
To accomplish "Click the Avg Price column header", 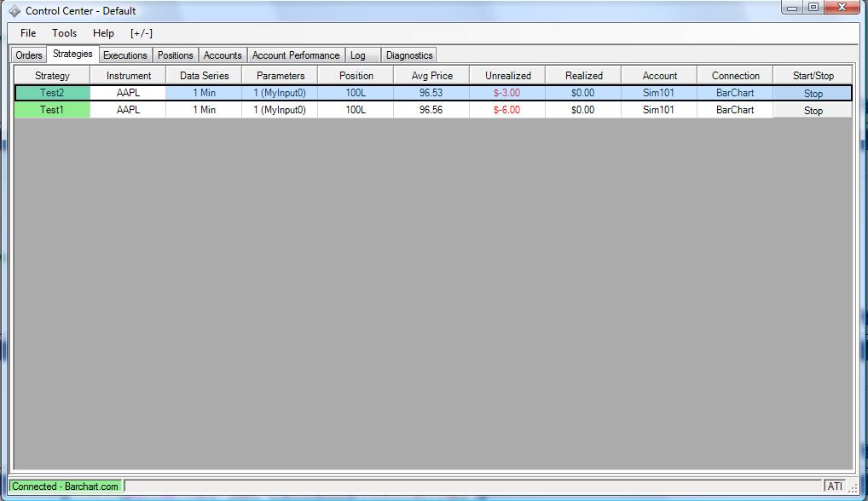I will (x=431, y=76).
